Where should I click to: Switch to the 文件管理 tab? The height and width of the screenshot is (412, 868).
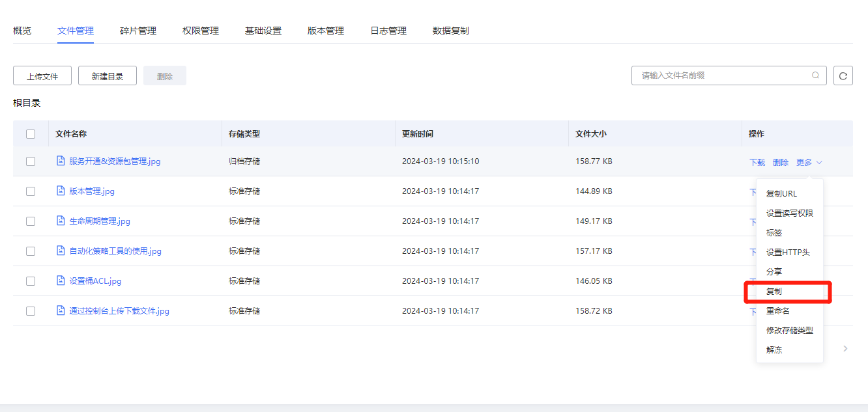76,31
